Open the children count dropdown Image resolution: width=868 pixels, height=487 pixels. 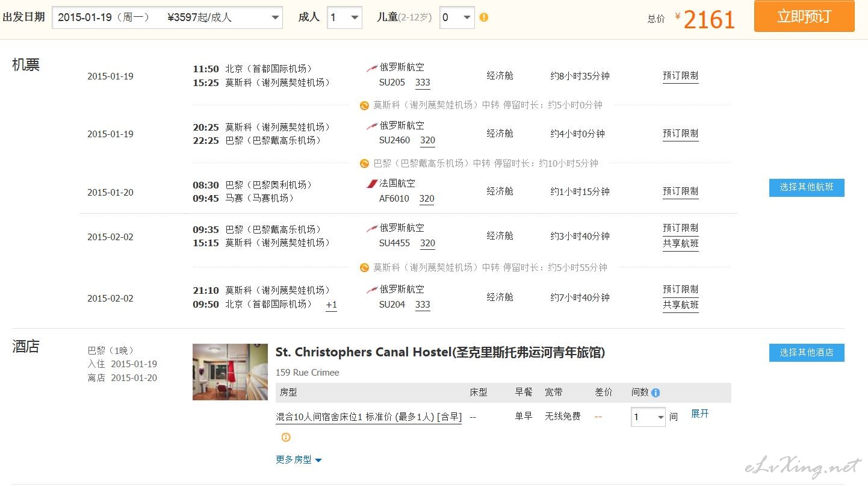(457, 17)
